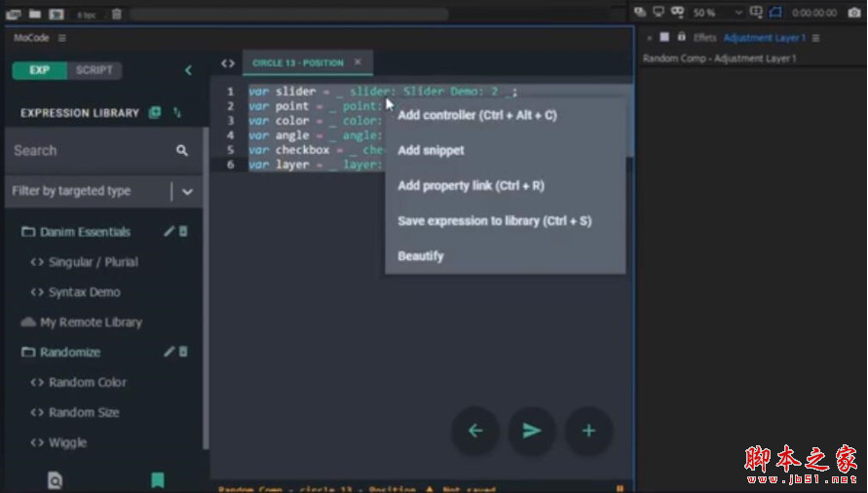Click the round back arrow button
Image resolution: width=868 pixels, height=493 pixels.
475,431
